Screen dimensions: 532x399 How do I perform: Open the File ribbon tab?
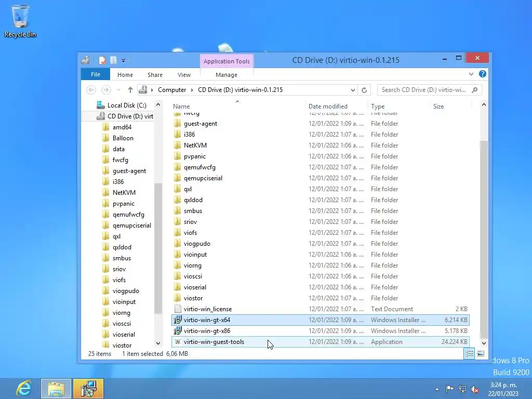point(96,74)
